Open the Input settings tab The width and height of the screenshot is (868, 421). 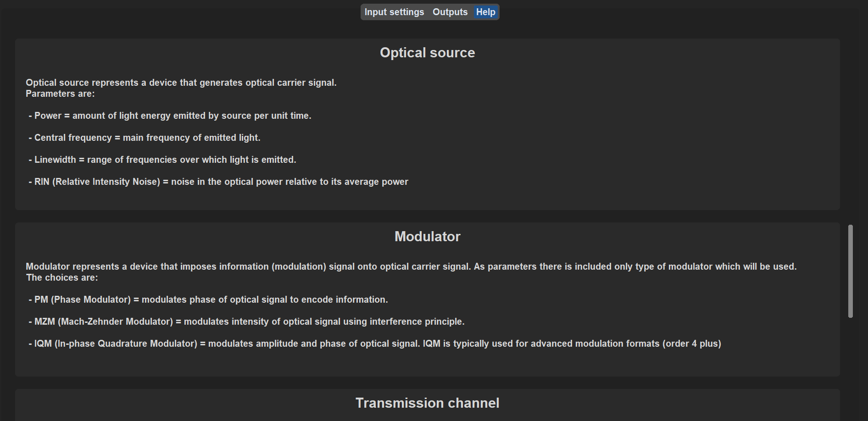pos(394,12)
